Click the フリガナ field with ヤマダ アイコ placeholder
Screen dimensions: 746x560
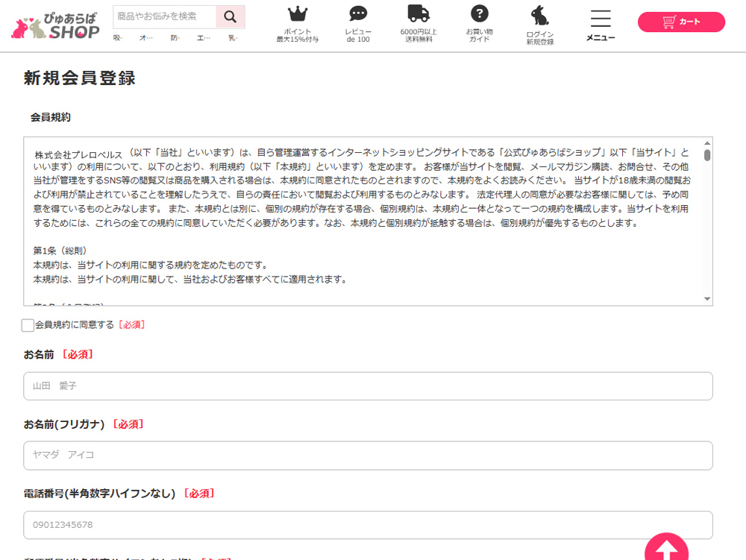click(x=368, y=456)
